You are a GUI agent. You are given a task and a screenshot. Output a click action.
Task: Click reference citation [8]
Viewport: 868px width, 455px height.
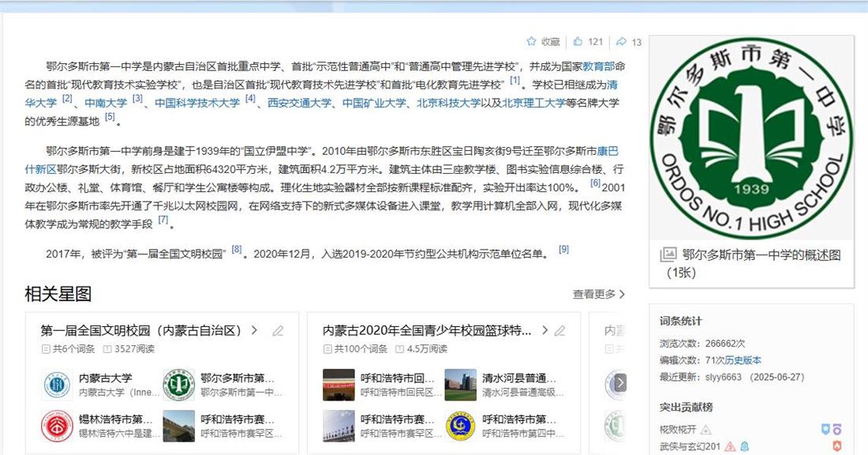point(237,250)
